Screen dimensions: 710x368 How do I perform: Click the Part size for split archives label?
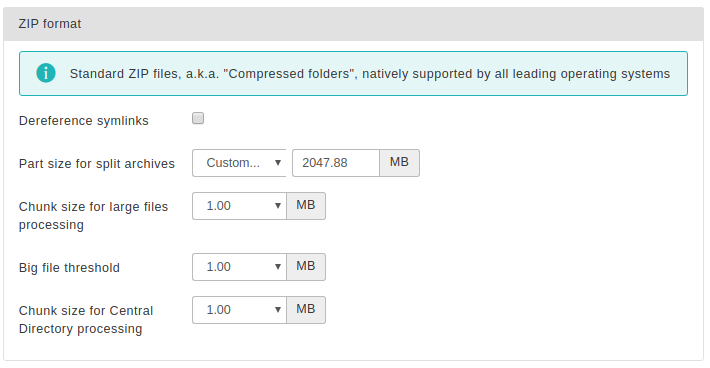click(x=97, y=164)
